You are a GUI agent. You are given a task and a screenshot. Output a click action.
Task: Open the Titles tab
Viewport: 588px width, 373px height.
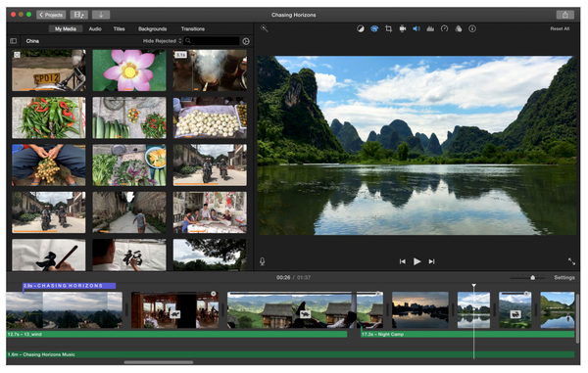pos(120,28)
